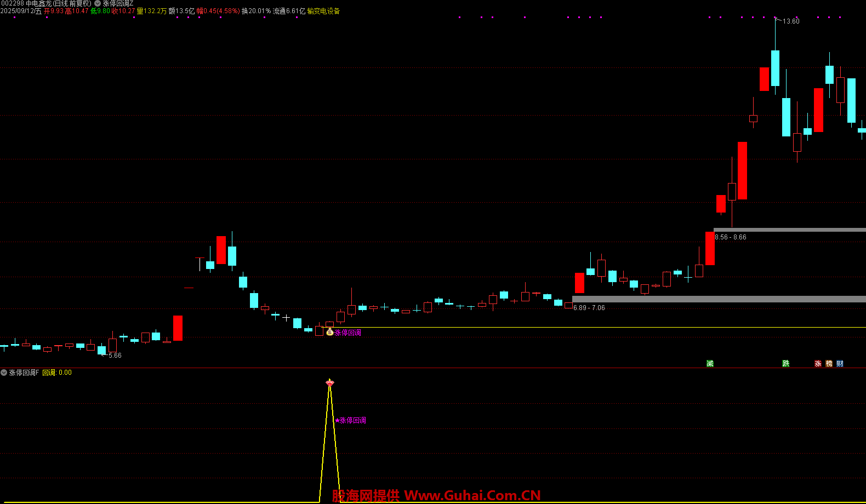Viewport: 866px width, 504px height.
Task: Click the stock title 002298 中电鑫龙
Action: point(27,3)
